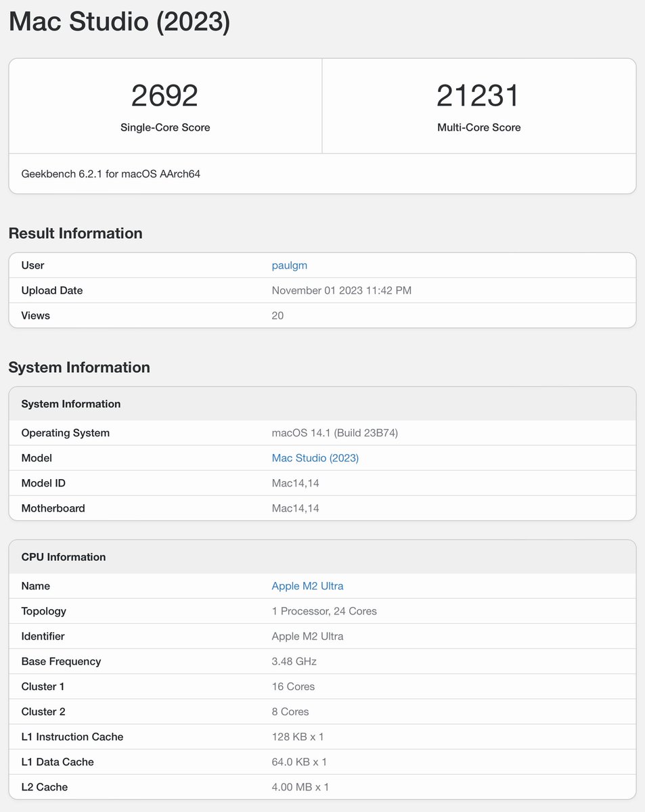Click the Cluster 1 value 16 Cores
645x812 pixels.
[293, 686]
